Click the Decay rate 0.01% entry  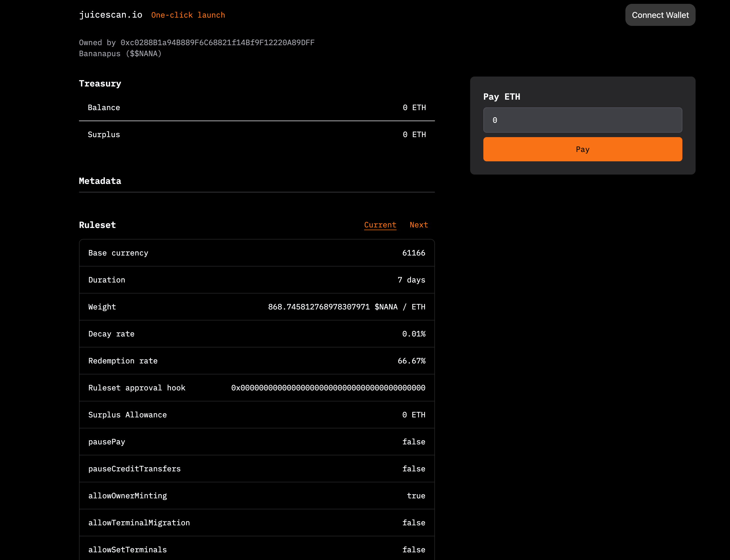[x=414, y=334]
